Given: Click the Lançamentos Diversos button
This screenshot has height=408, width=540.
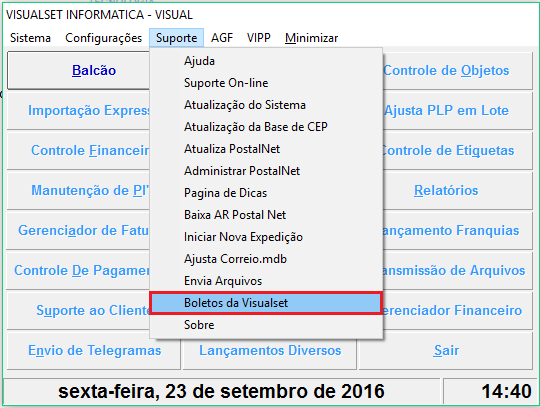Looking at the screenshot, I should pyautogui.click(x=270, y=351).
